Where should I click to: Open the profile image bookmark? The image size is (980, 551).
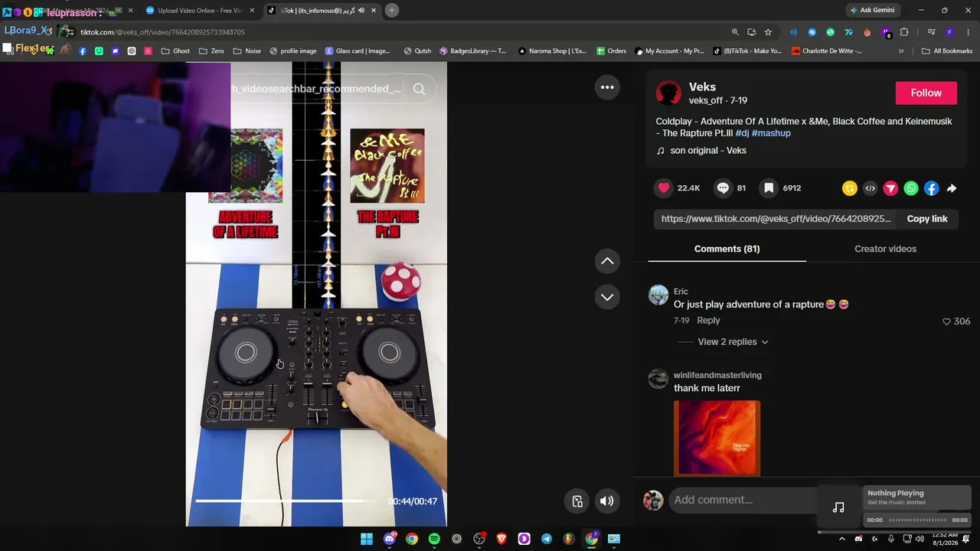(292, 51)
